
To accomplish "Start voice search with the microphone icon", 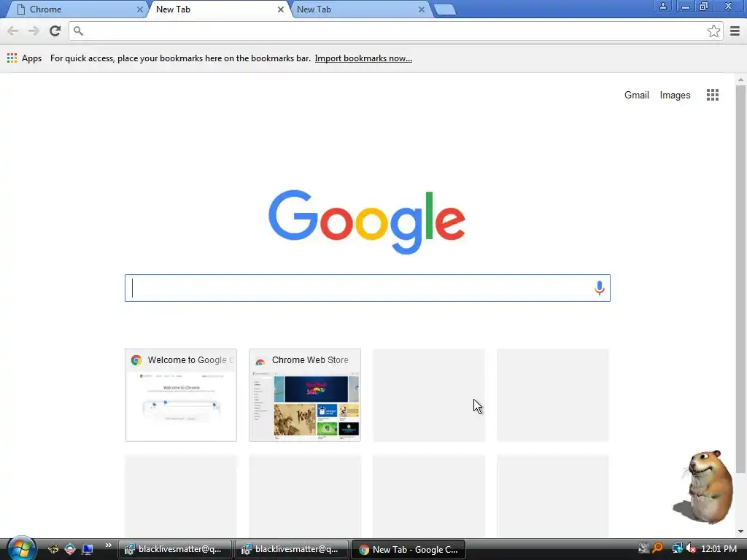I will (600, 287).
